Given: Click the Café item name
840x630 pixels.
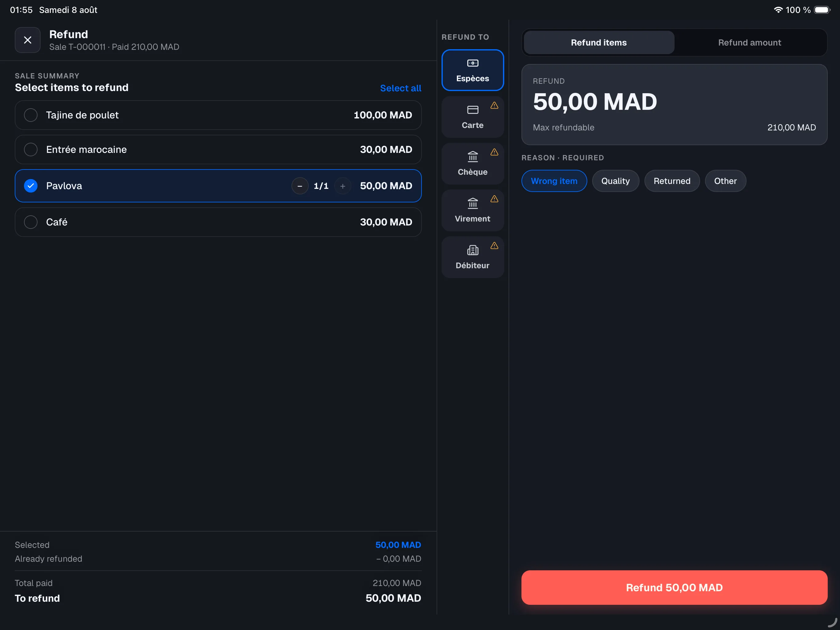Looking at the screenshot, I should click(x=57, y=222).
